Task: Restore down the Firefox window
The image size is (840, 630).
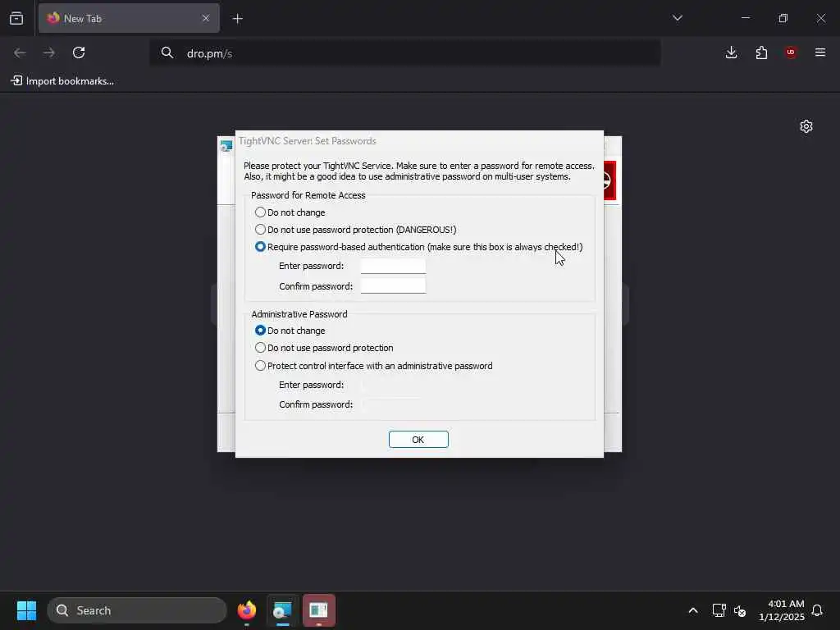Action: pyautogui.click(x=783, y=18)
